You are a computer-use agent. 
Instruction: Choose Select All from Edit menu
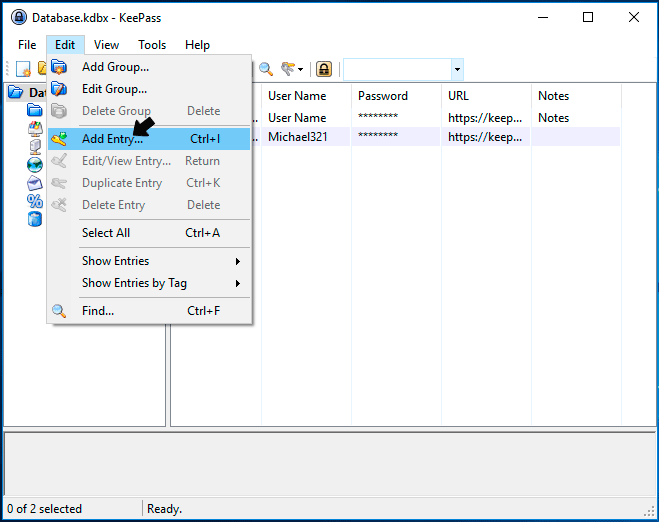tap(149, 233)
